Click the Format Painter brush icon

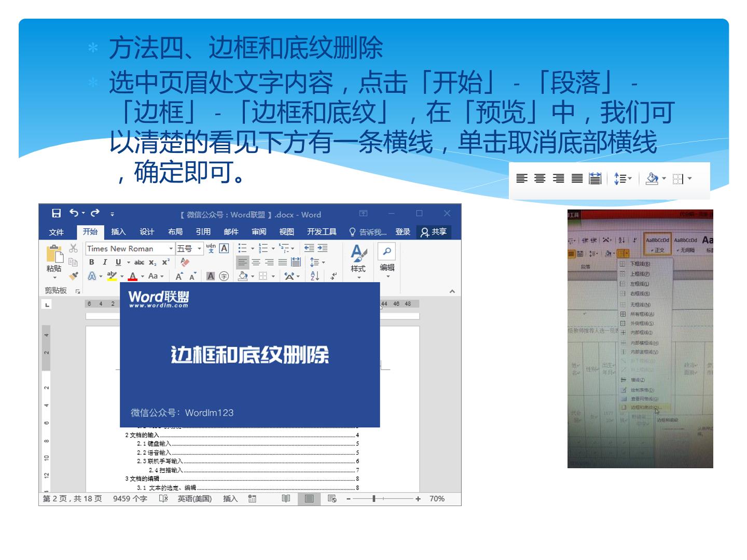[74, 276]
